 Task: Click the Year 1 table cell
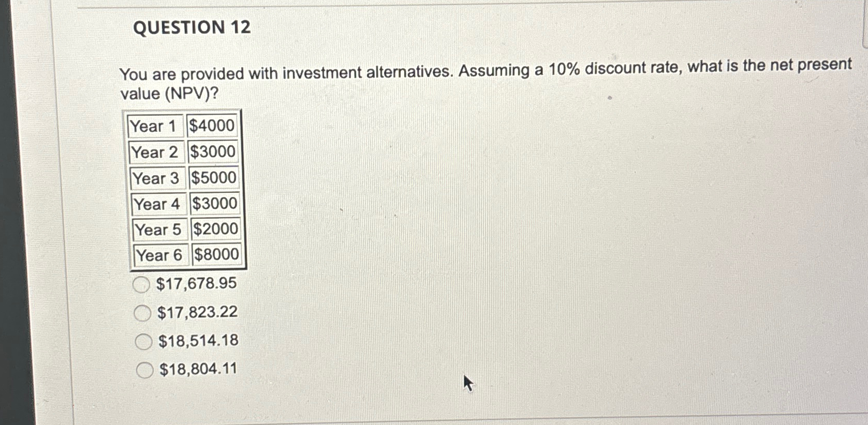pos(156,126)
